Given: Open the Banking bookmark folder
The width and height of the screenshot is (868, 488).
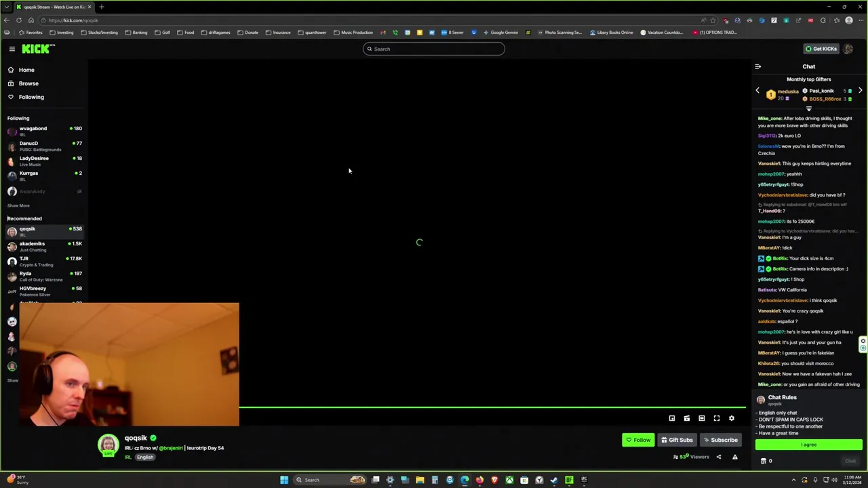Looking at the screenshot, I should [136, 33].
